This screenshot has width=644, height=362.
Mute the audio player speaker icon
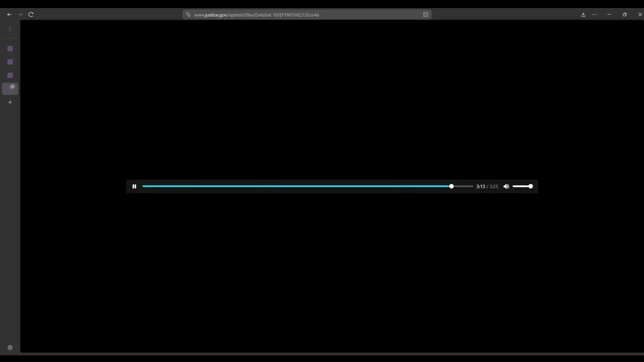pos(506,187)
